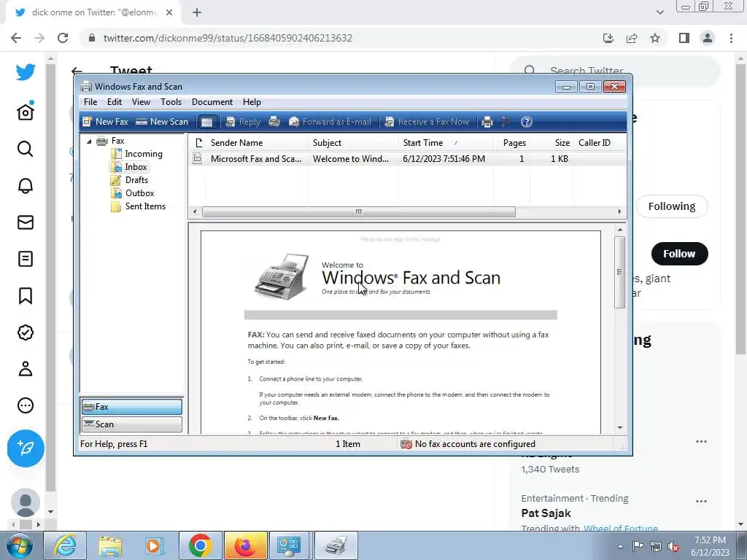Select the Sent Items folder
Screen dimensions: 747x560
(145, 206)
